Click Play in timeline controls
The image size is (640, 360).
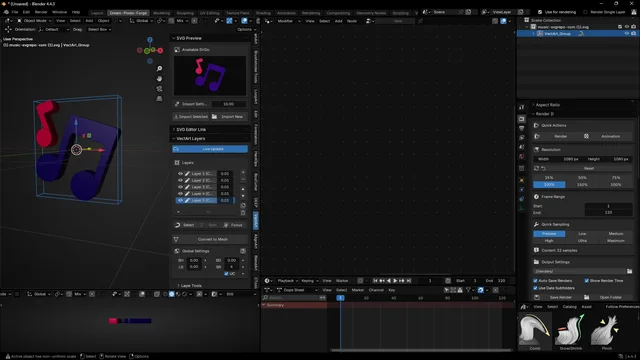395,281
